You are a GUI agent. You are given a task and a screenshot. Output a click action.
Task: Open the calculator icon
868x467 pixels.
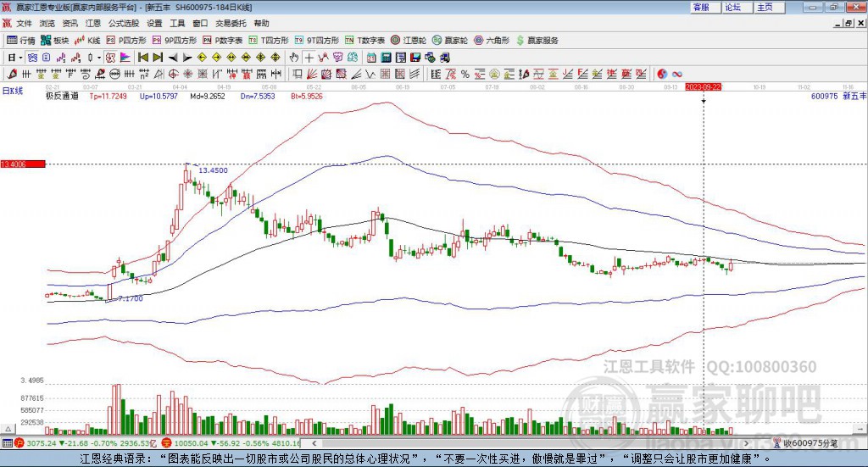tap(386, 58)
